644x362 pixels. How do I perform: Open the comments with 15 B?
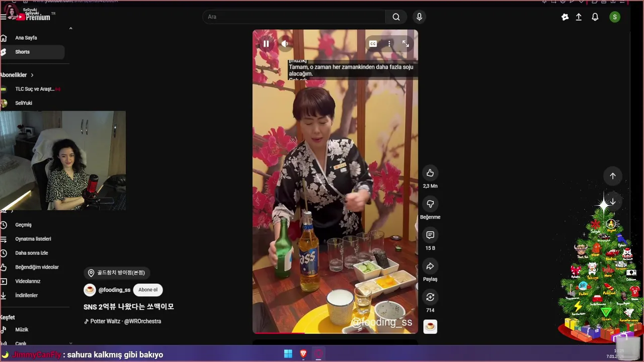[430, 235]
